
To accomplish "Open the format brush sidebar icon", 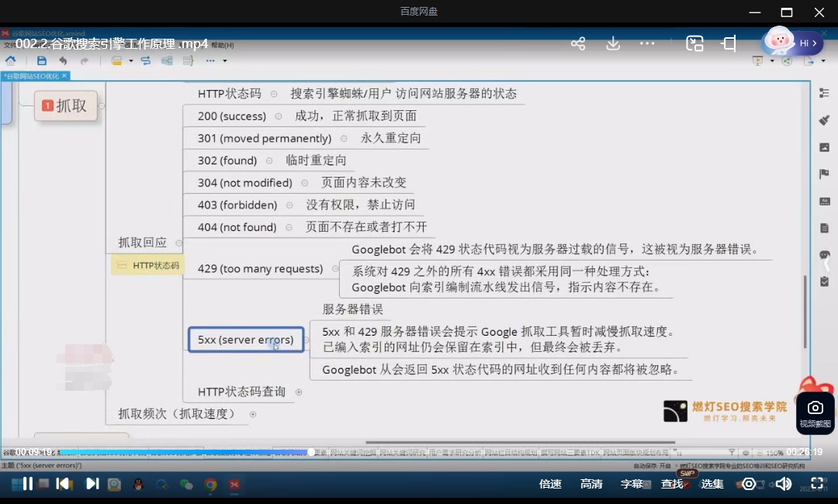I will (x=824, y=120).
